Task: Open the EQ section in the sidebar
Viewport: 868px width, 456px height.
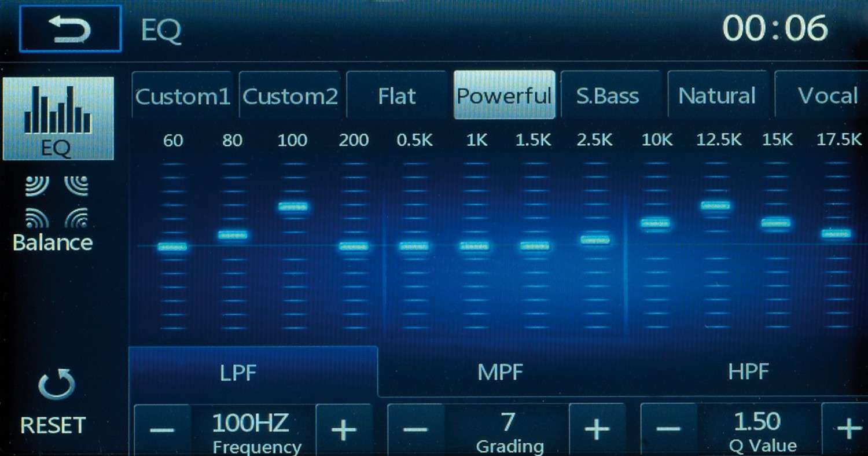Action: (x=58, y=119)
